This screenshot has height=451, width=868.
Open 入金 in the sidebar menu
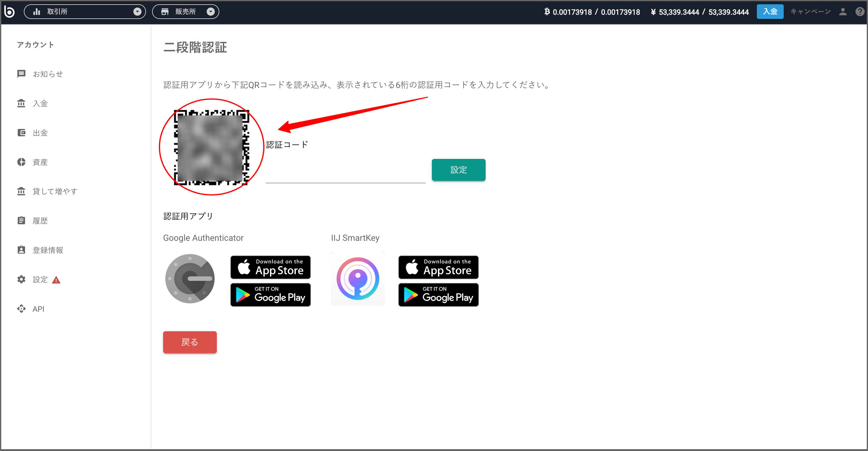point(40,103)
